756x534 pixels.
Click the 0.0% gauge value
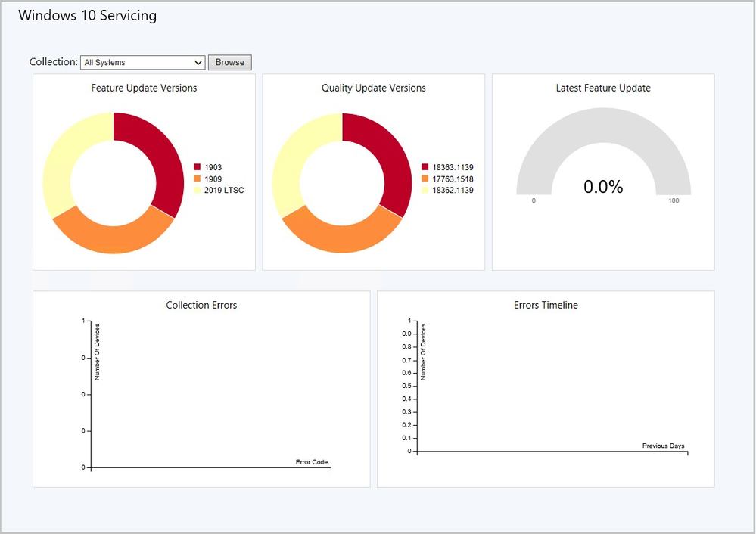pos(603,187)
